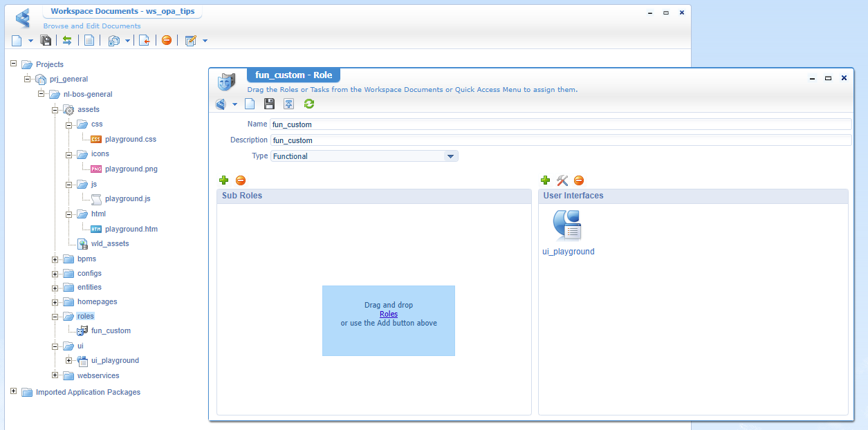Click the hammer tools icon above User Interfaces
This screenshot has height=430, width=868.
point(562,180)
